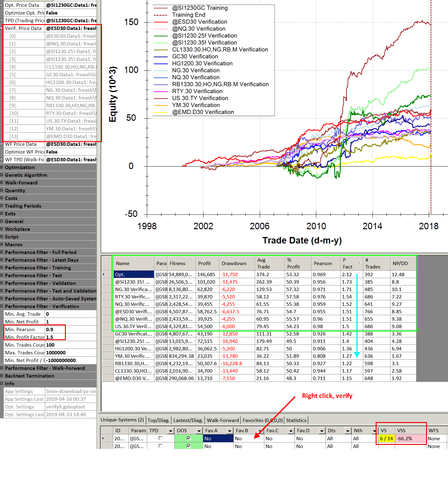Sort results by the Drawdown column header
The height and width of the screenshot is (490, 448).
pyautogui.click(x=234, y=263)
